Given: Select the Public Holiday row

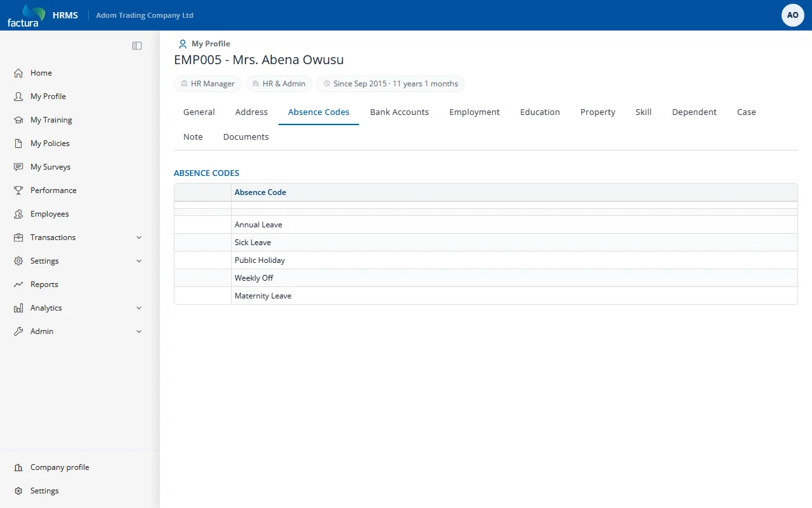Looking at the screenshot, I should click(x=486, y=260).
